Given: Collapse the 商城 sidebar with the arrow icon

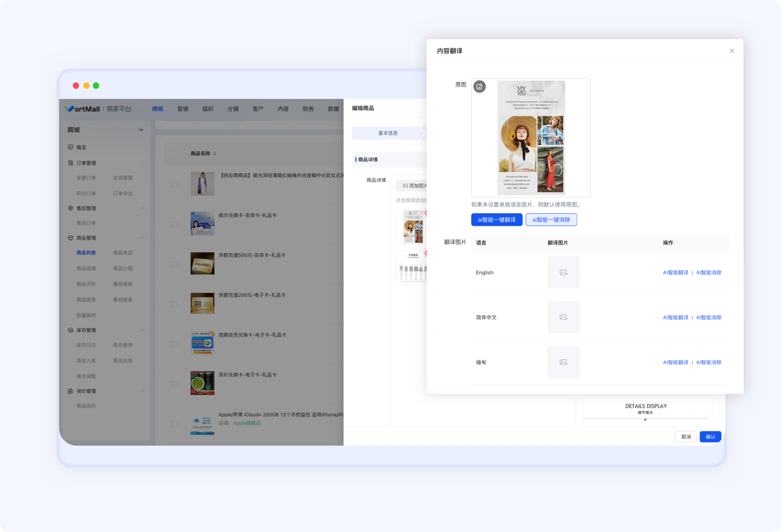Looking at the screenshot, I should (141, 130).
